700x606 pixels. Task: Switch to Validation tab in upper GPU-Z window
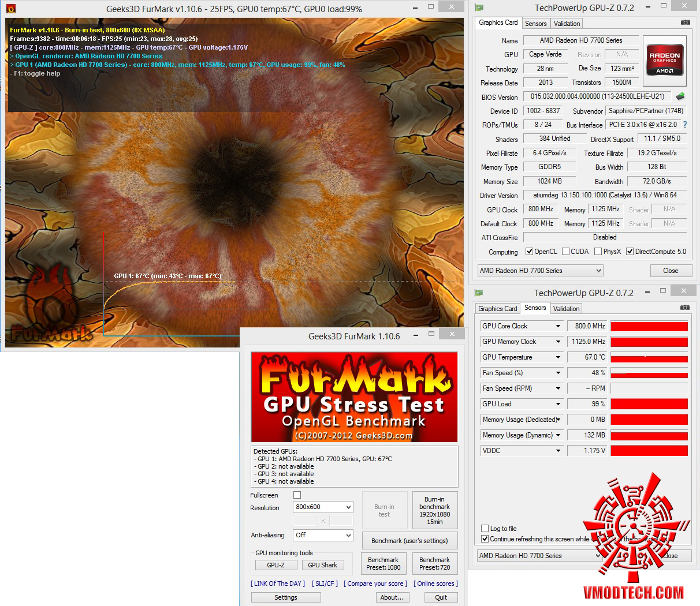pos(567,24)
